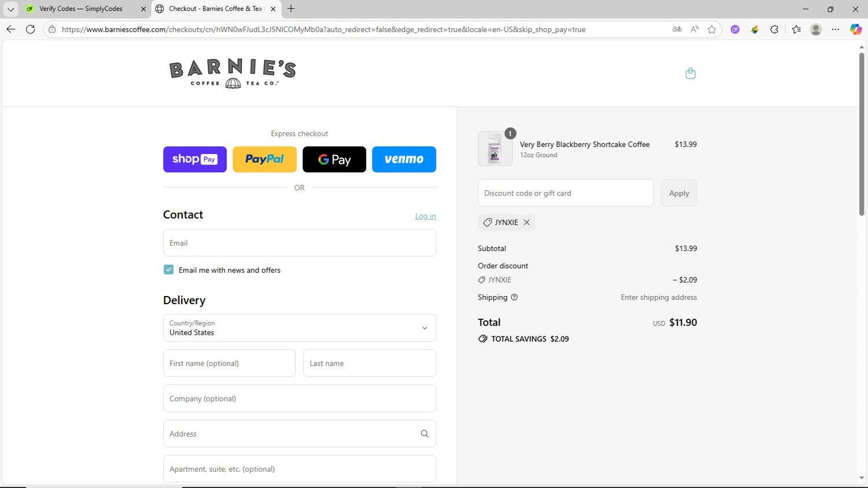Viewport: 868px width, 488px height.
Task: Add page to favorites star
Action: [x=712, y=29]
